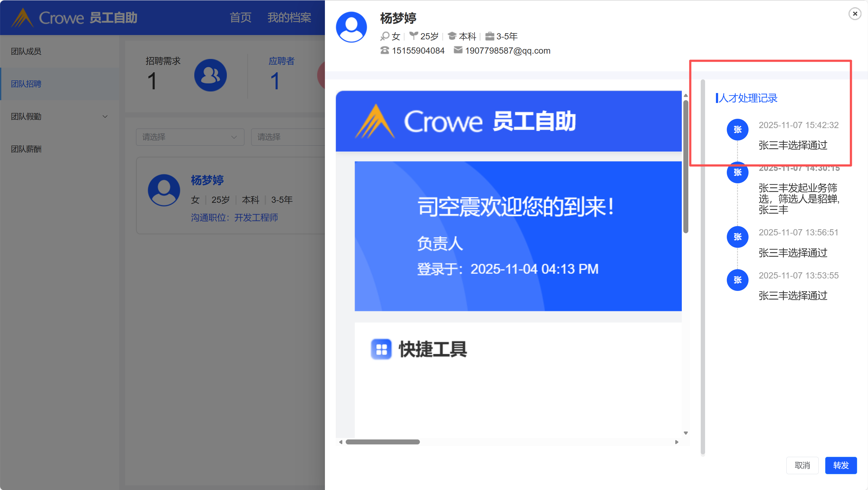
Task: Click the avatar on the 杨梦婷 candidate card
Action: pos(164,190)
